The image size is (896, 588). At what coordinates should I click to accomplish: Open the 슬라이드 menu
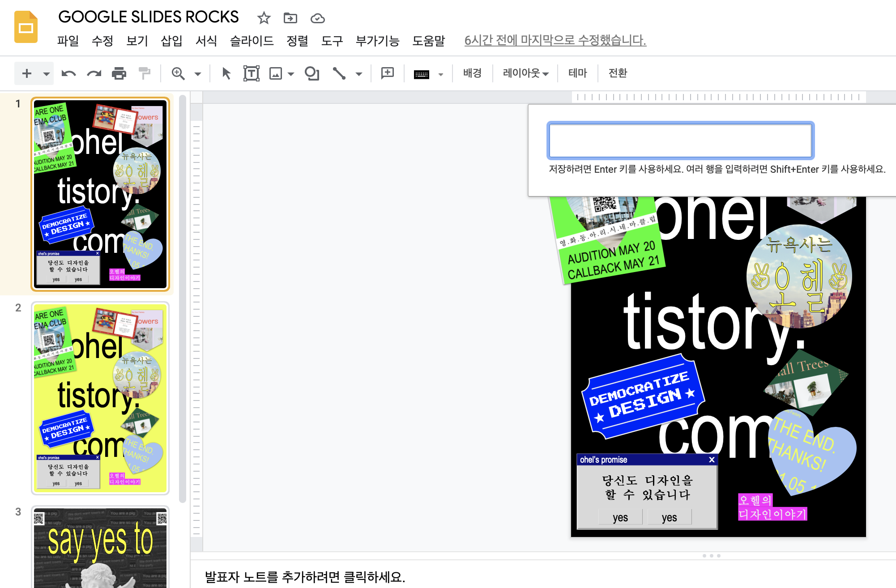252,41
